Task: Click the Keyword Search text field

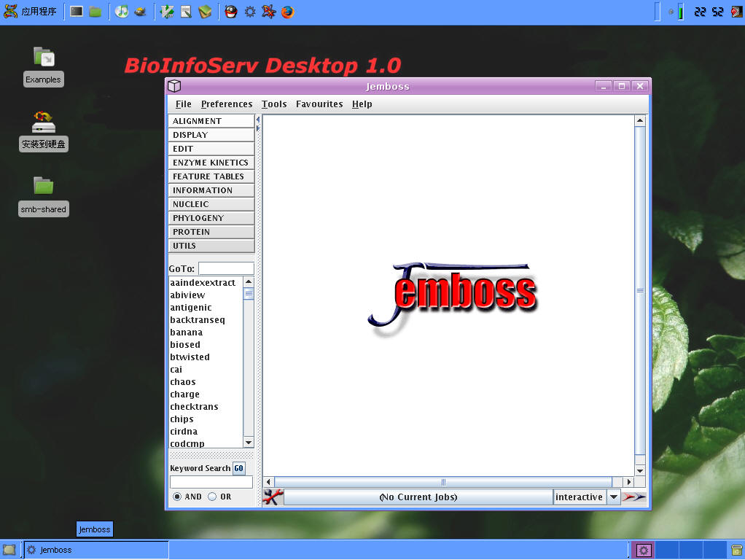Action: coord(211,482)
